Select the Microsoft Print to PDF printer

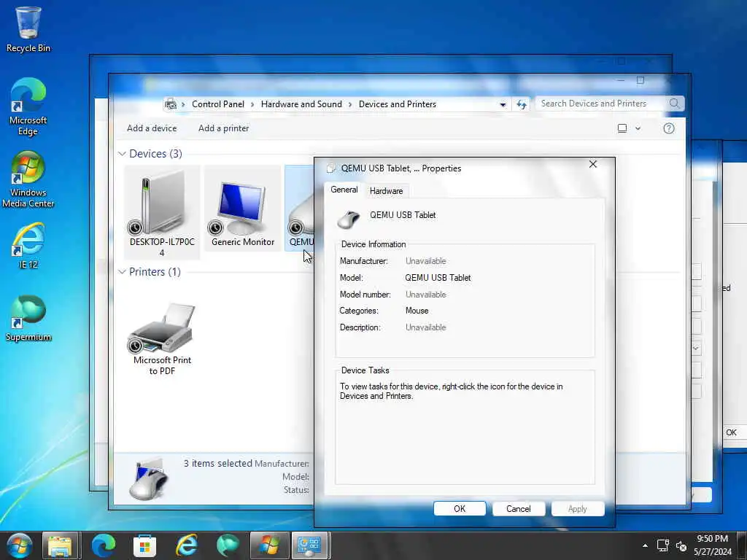[162, 338]
